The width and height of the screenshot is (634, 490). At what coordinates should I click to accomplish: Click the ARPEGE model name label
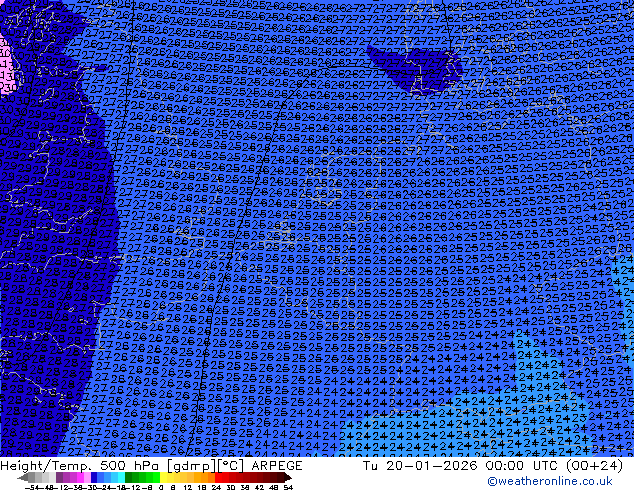277,466
